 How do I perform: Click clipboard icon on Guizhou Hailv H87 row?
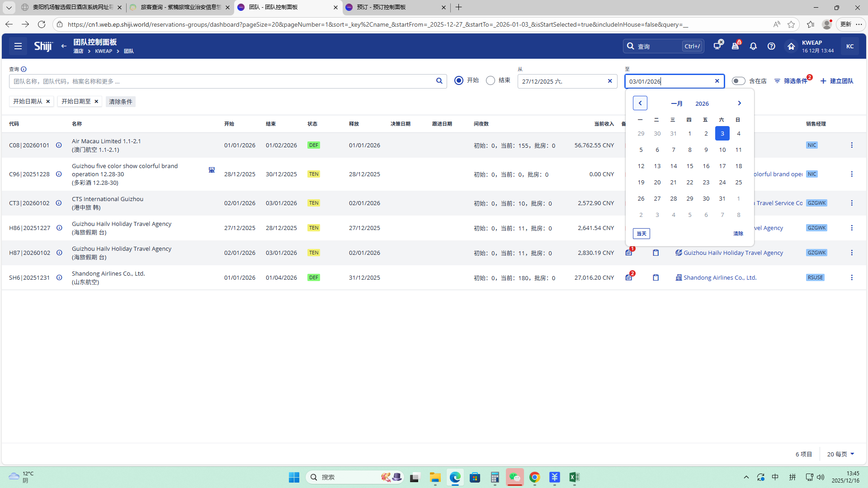coord(656,253)
